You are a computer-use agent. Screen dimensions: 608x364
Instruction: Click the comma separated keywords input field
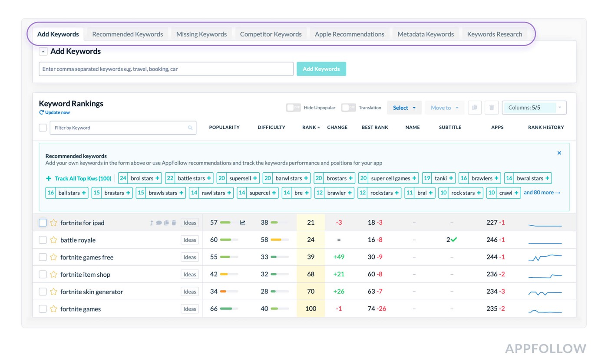coord(166,69)
